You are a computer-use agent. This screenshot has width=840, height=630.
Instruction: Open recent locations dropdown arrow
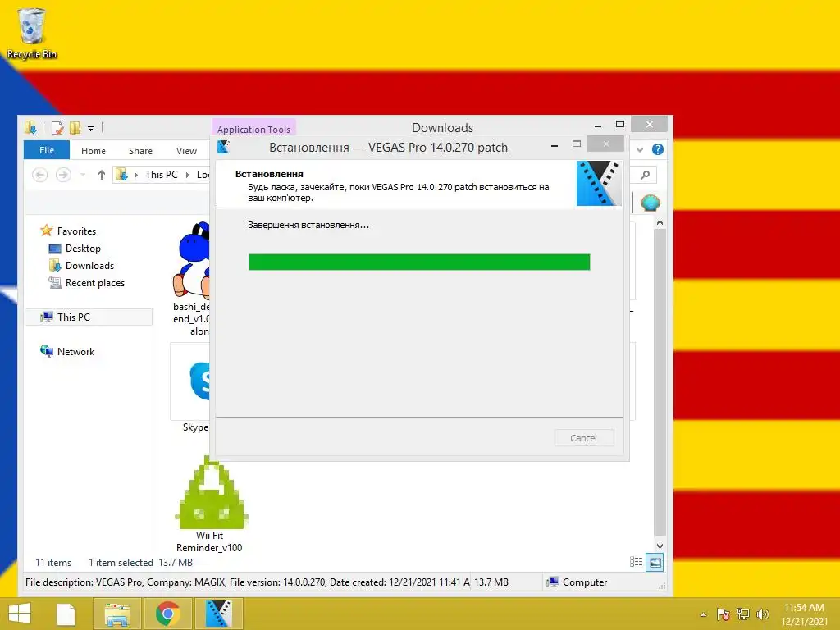[x=83, y=175]
